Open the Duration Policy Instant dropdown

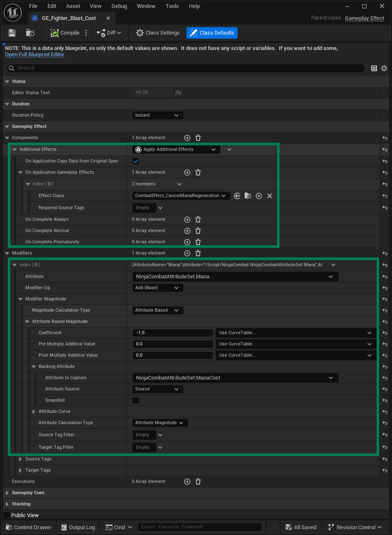(158, 115)
